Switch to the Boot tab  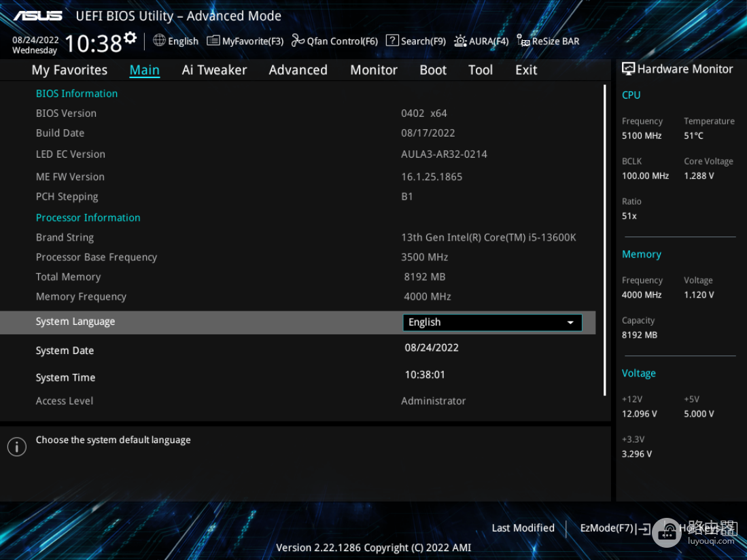(x=433, y=70)
